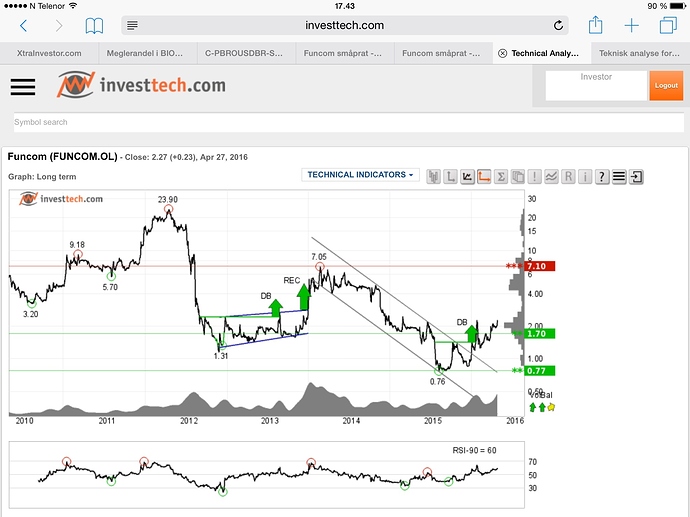The image size is (690, 517).
Task: Click the 23.90 peak marker circle
Action: pos(169,209)
